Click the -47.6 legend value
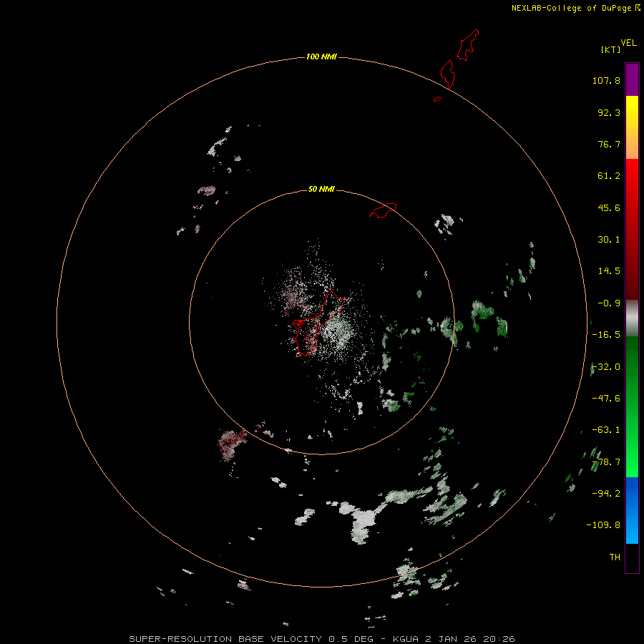This screenshot has height=644, width=644. pos(606,399)
